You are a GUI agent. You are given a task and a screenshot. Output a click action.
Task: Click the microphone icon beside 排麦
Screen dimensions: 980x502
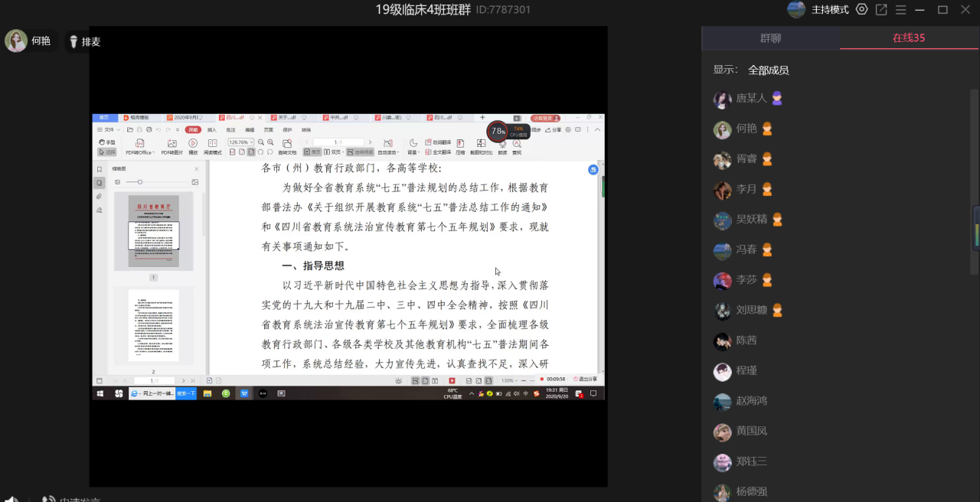[x=73, y=42]
